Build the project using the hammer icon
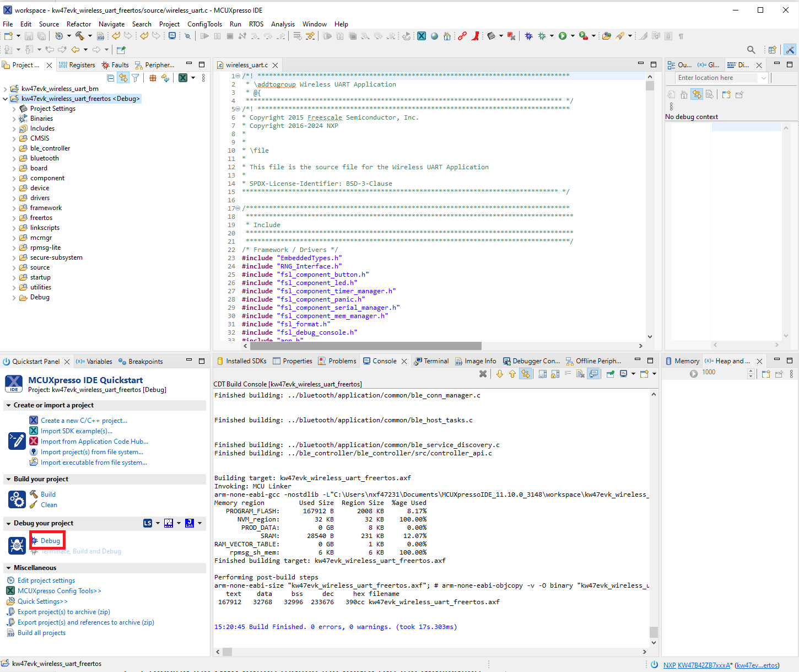The height and width of the screenshot is (672, 799). pyautogui.click(x=80, y=36)
